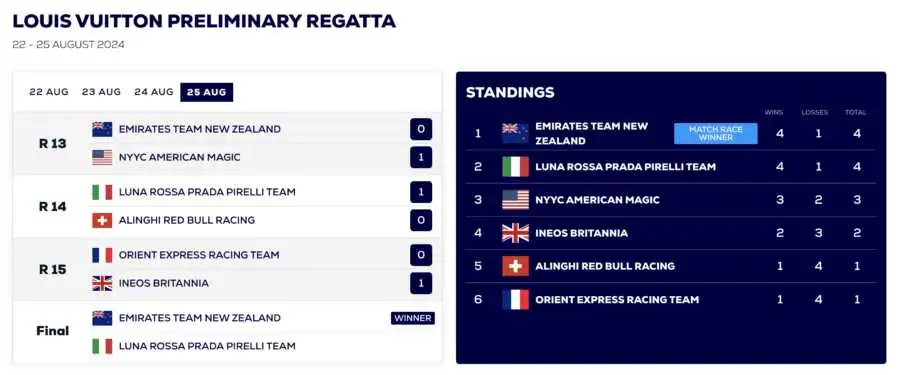Image resolution: width=900 pixels, height=375 pixels.
Task: Click the Wins column header
Action: (x=774, y=113)
